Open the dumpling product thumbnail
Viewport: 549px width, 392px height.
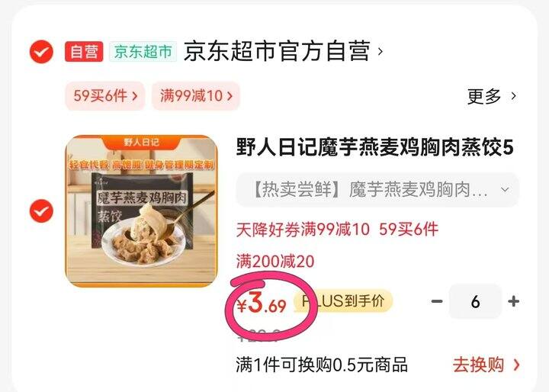(142, 211)
